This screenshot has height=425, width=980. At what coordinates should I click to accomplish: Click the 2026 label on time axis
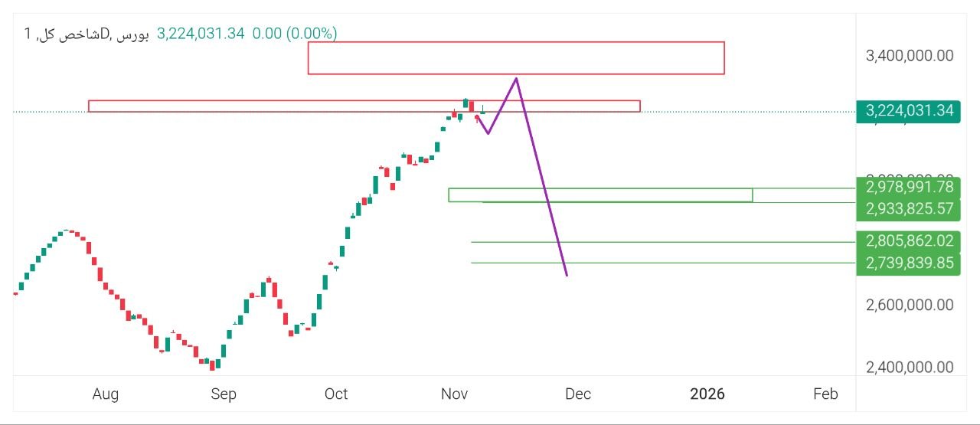(x=707, y=394)
